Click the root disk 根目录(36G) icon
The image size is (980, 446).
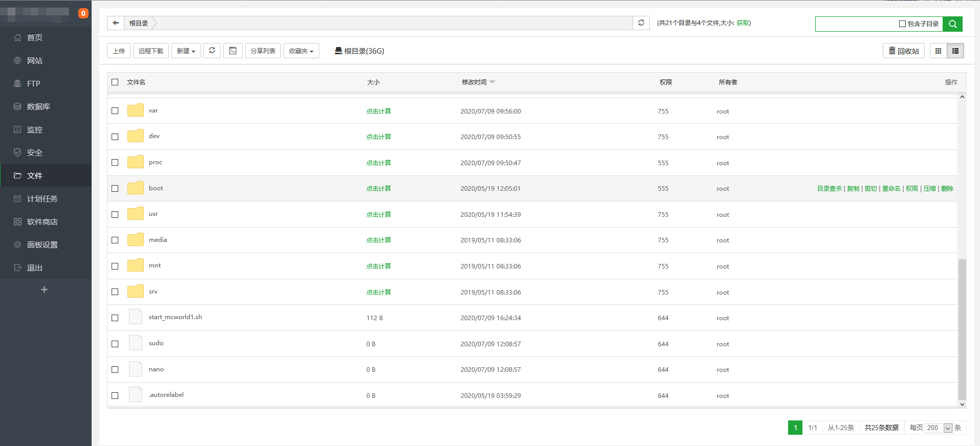click(x=338, y=51)
